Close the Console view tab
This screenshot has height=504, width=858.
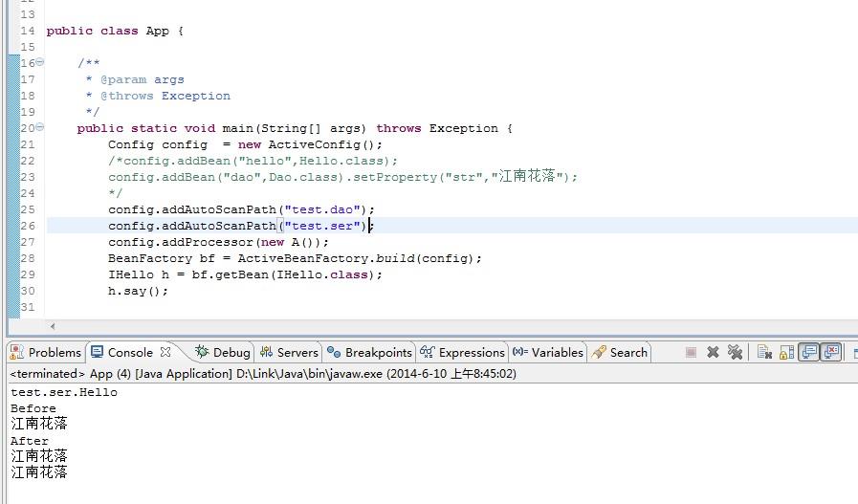(x=165, y=352)
